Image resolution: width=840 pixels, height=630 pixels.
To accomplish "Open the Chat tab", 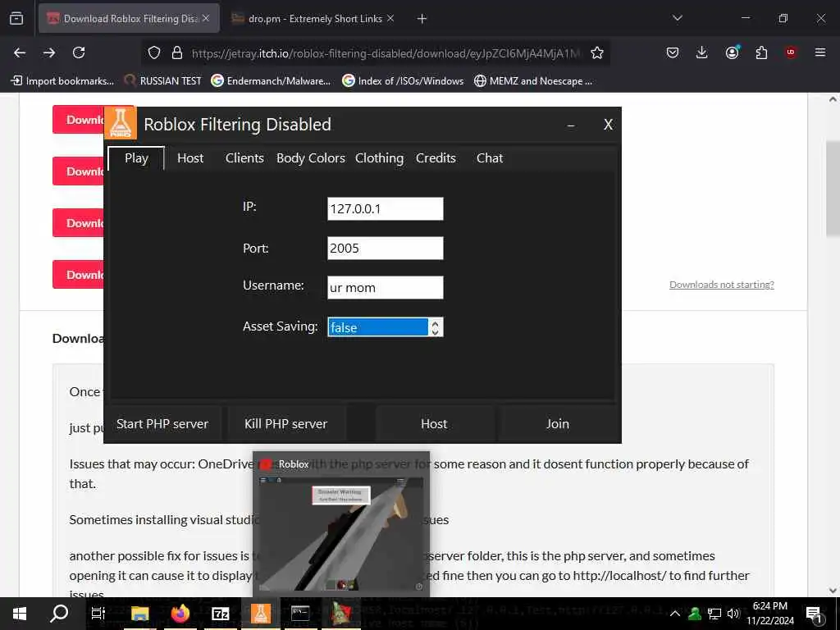I will point(490,158).
